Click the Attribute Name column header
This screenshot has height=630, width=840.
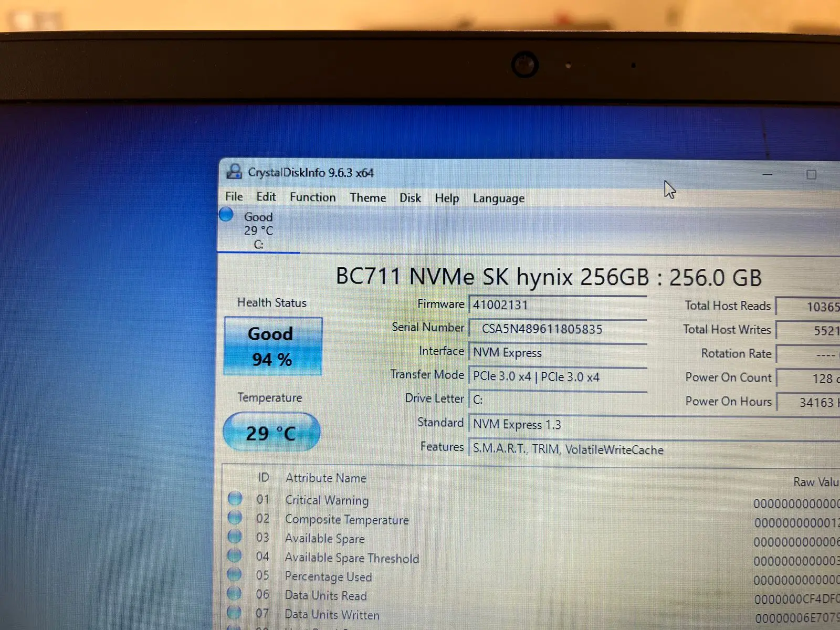325,478
